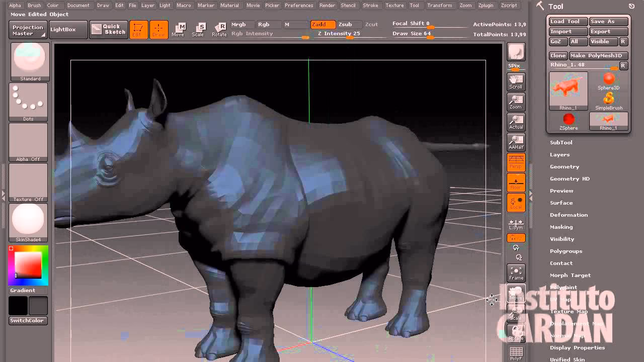Expand the Deformation section
Image resolution: width=644 pixels, height=362 pixels.
569,215
